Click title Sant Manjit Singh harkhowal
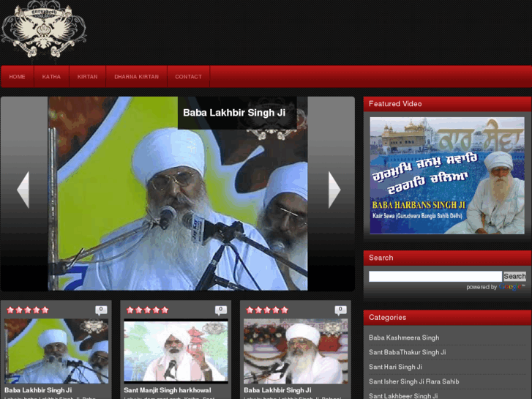Viewport: 532px width, 399px height. pyautogui.click(x=168, y=390)
